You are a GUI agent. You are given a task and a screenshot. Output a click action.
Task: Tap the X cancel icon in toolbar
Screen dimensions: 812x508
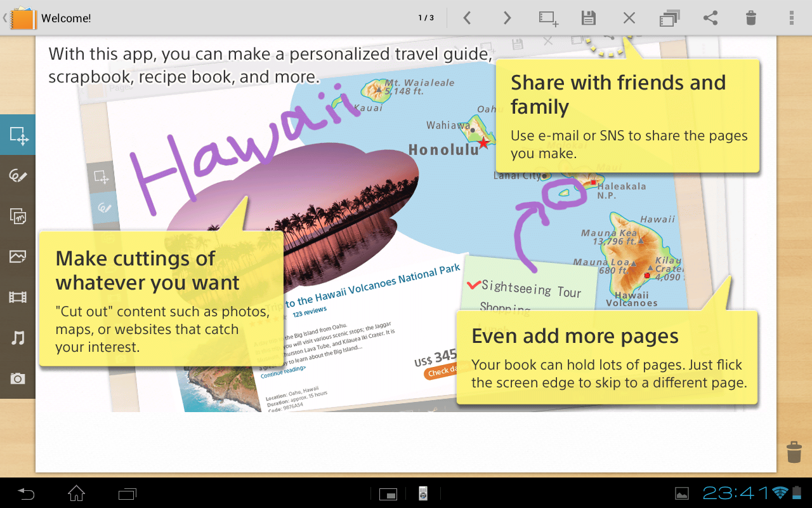click(x=629, y=18)
